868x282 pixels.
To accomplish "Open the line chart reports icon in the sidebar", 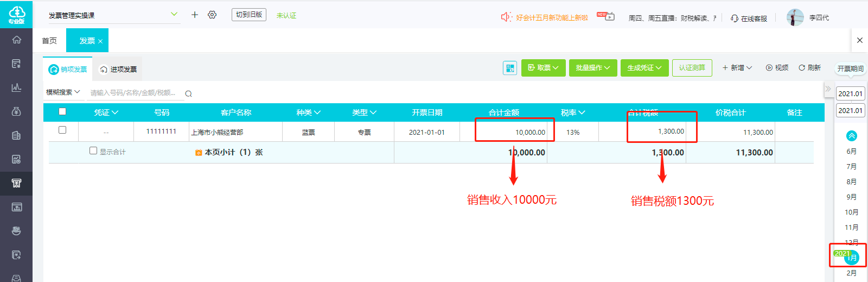I will point(16,87).
